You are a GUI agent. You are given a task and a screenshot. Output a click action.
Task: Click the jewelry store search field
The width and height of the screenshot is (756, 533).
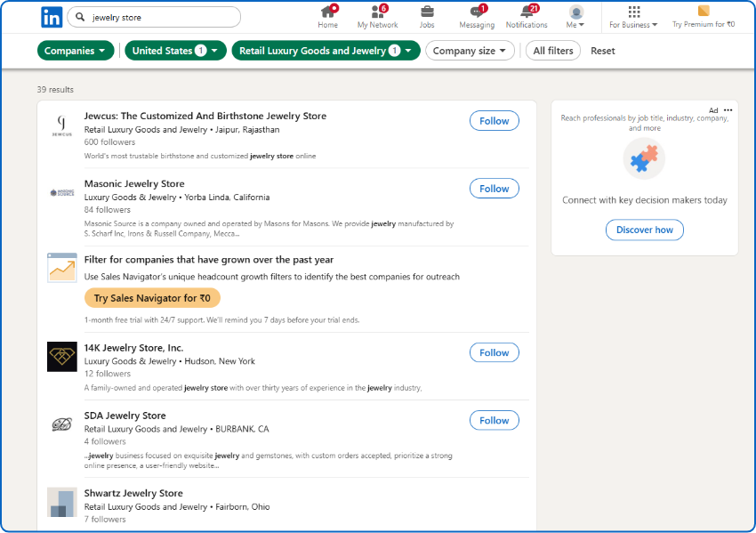click(154, 18)
